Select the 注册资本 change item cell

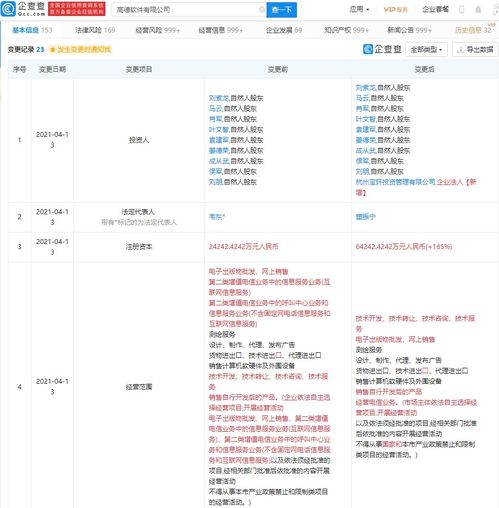(139, 247)
